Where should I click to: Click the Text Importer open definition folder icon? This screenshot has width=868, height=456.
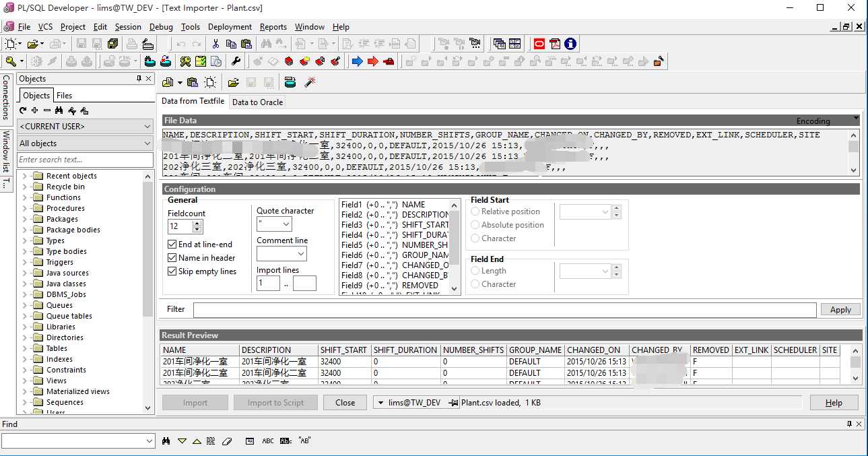click(233, 82)
